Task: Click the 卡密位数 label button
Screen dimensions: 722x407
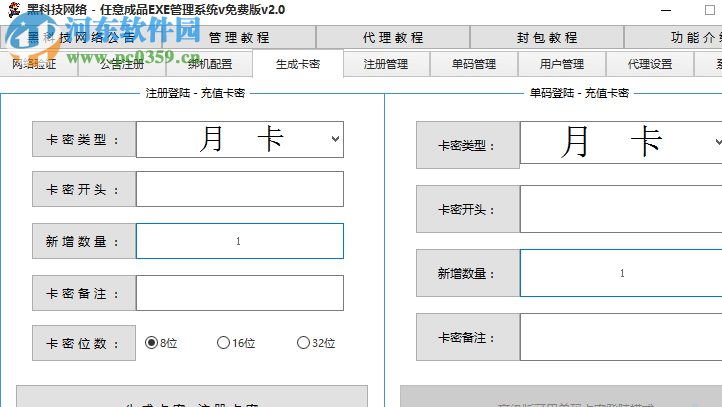Action: tap(84, 343)
